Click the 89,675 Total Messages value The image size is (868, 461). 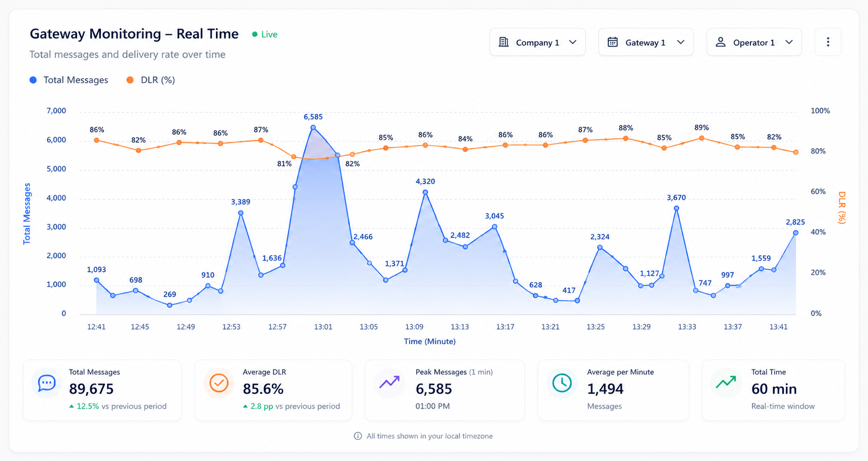pos(91,389)
